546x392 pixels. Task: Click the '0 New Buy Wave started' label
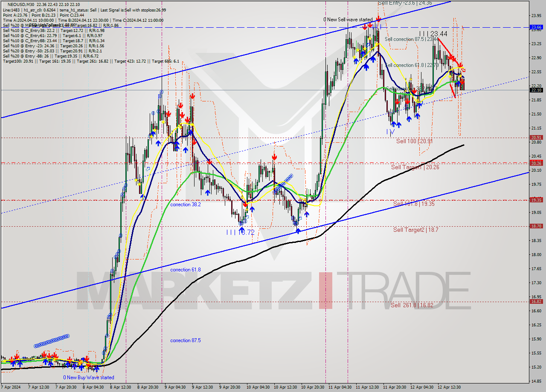point(89,378)
